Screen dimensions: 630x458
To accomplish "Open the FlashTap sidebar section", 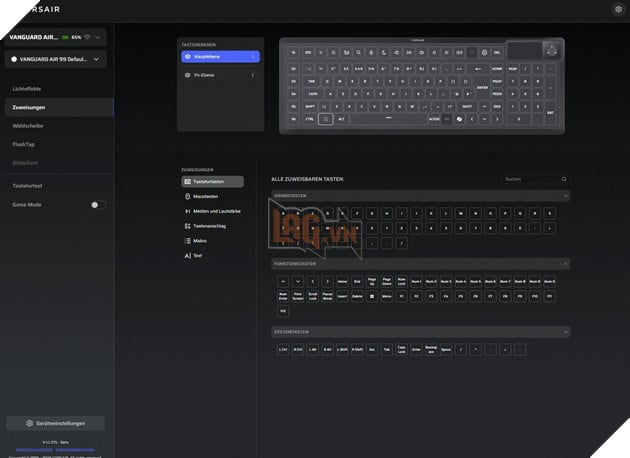I will [x=25, y=145].
